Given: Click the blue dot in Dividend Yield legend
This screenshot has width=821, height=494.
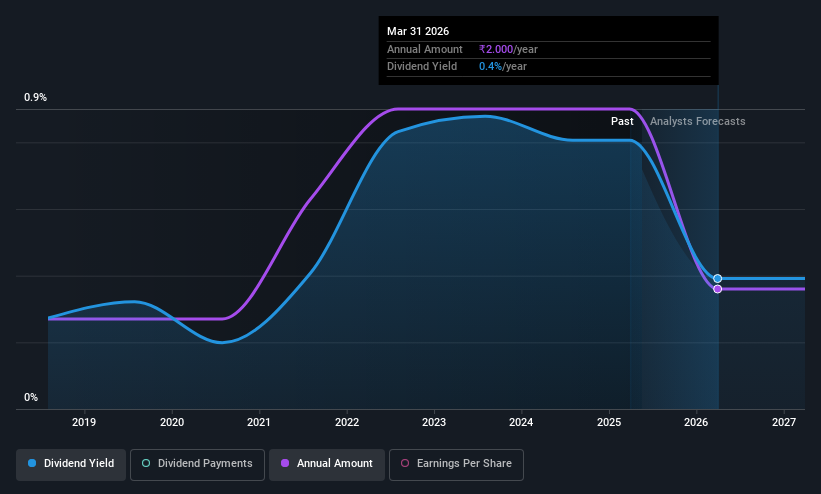Looking at the screenshot, I should click(32, 463).
